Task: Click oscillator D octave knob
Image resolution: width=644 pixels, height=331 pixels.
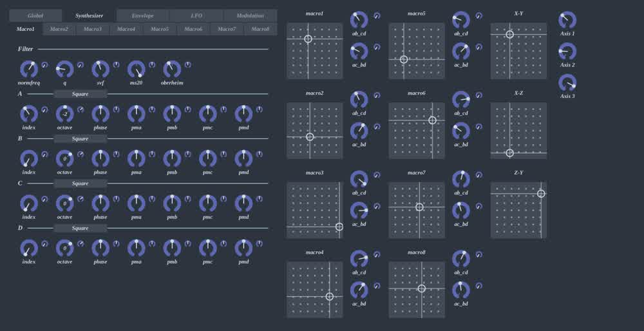Action: pyautogui.click(x=64, y=249)
